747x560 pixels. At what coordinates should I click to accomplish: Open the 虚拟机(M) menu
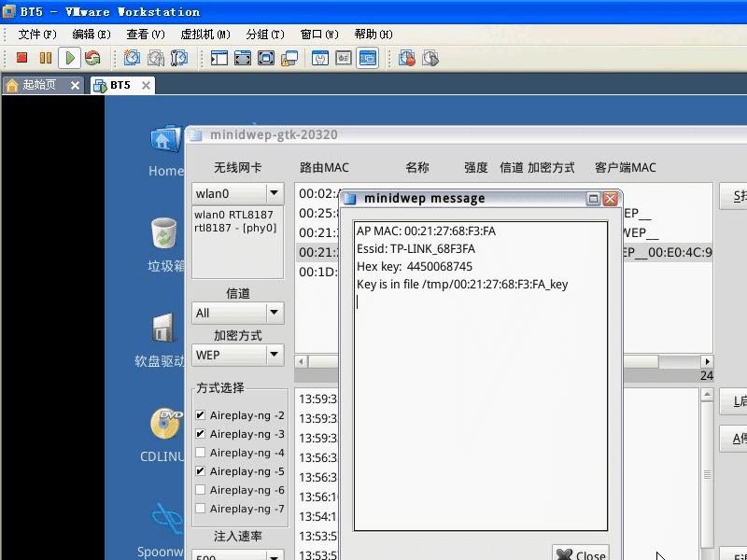[x=204, y=35]
